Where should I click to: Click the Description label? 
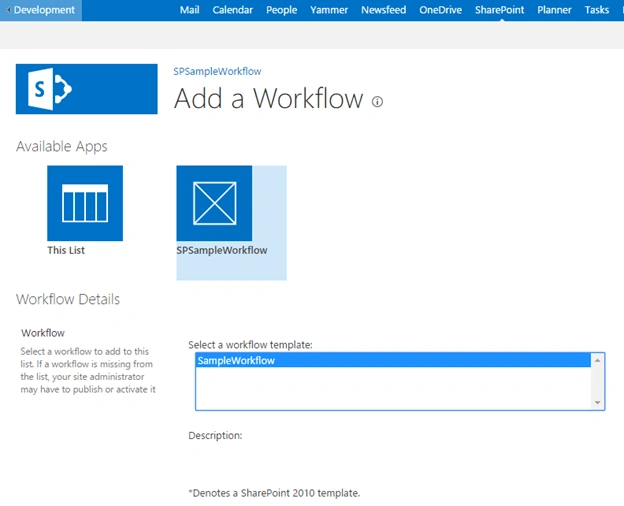215,435
